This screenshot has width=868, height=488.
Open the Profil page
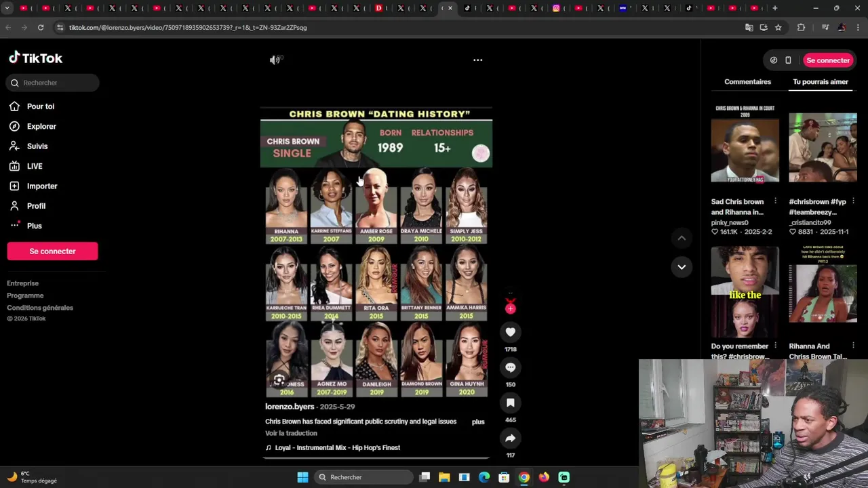[x=36, y=206]
